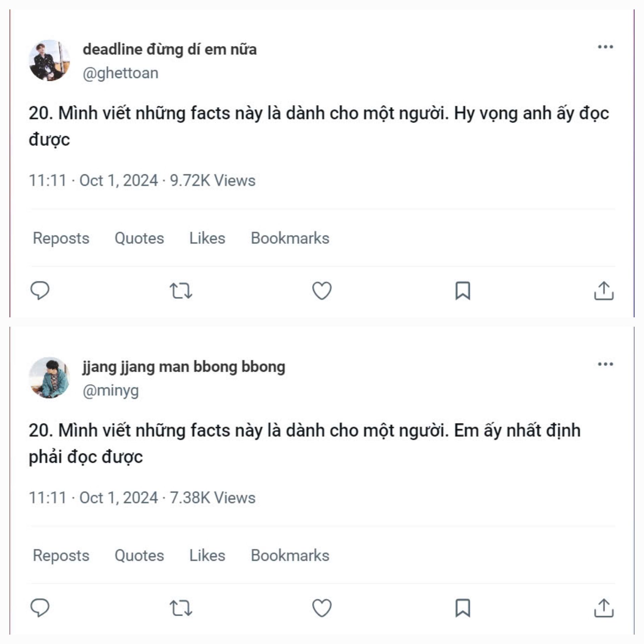644x644 pixels.
Task: Open the @ghettoan profile handle
Action: 120,73
